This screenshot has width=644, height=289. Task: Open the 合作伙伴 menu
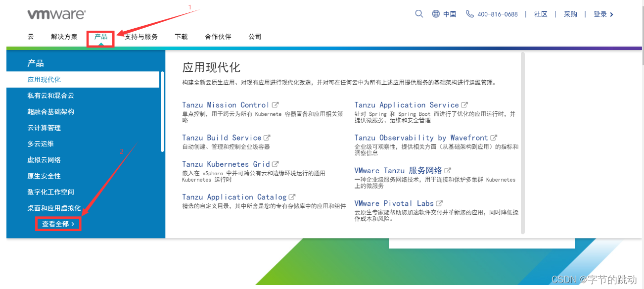pyautogui.click(x=218, y=37)
